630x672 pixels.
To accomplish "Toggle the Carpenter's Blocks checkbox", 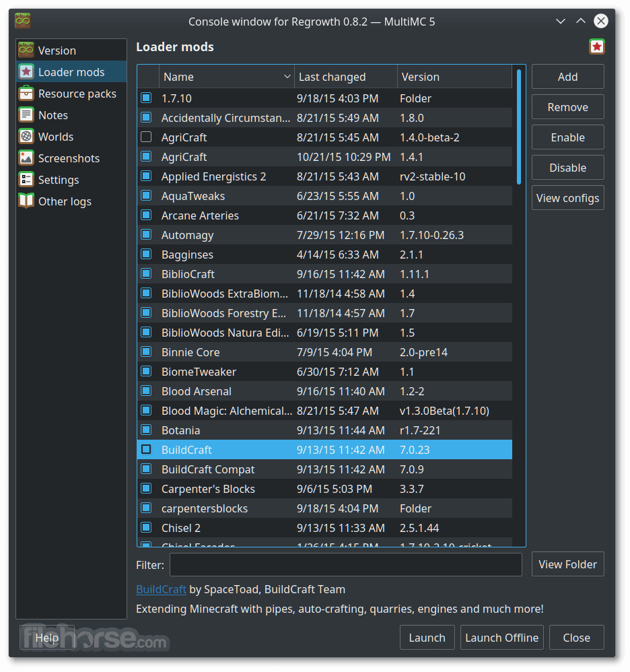I will 147,489.
